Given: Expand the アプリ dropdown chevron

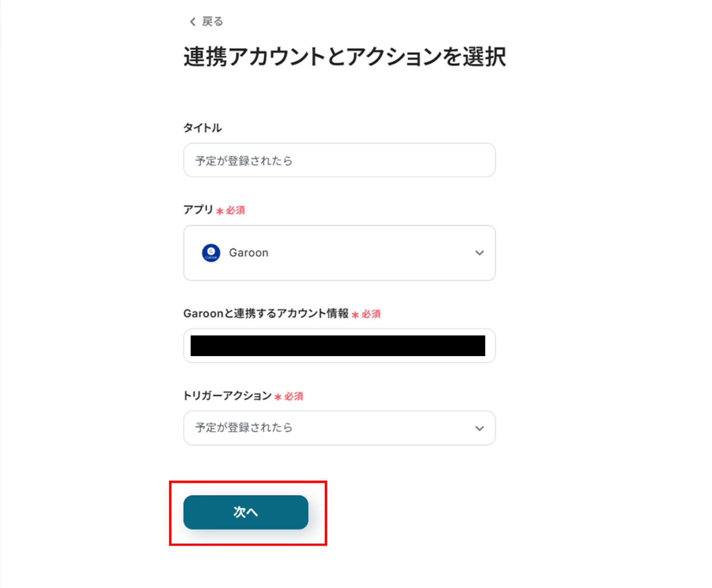Looking at the screenshot, I should [x=479, y=253].
